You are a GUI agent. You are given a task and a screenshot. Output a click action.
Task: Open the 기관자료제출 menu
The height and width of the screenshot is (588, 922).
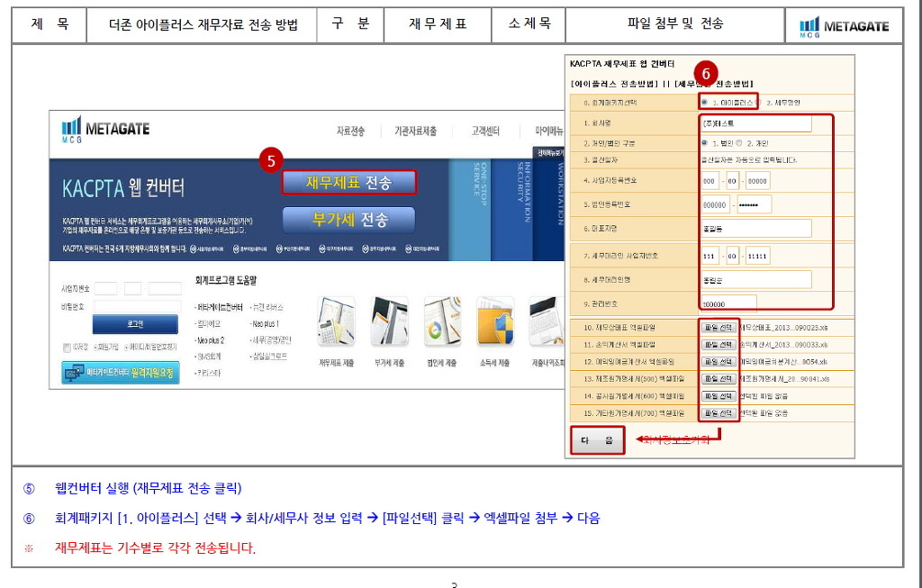tap(416, 131)
